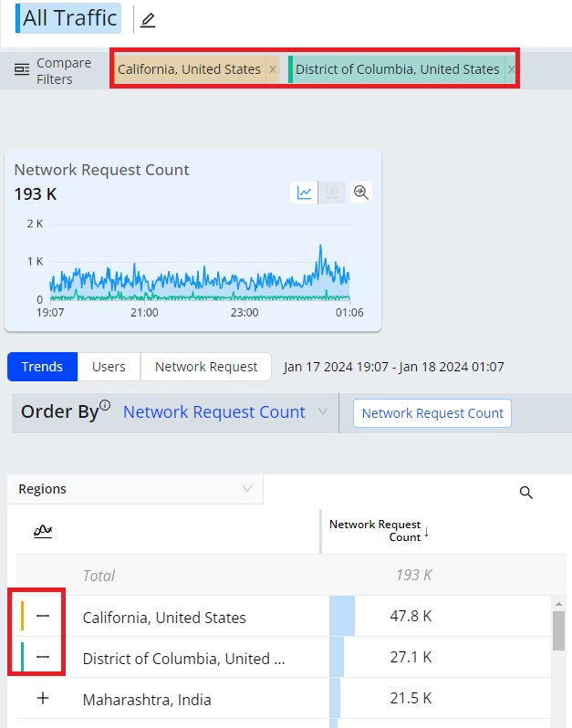Remove California from comparison using the minus toggle
This screenshot has width=572, height=728.
pyautogui.click(x=43, y=617)
